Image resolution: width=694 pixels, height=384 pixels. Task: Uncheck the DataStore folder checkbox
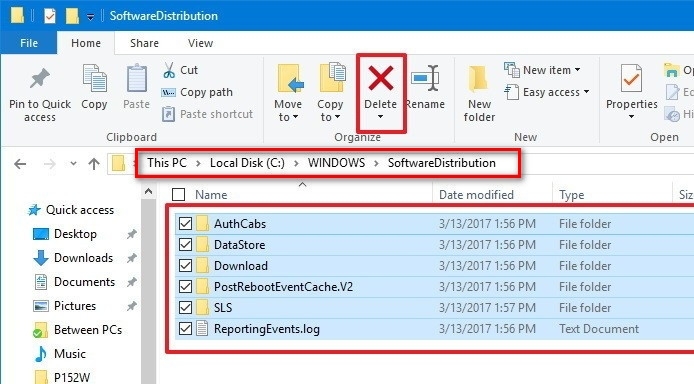(x=185, y=244)
